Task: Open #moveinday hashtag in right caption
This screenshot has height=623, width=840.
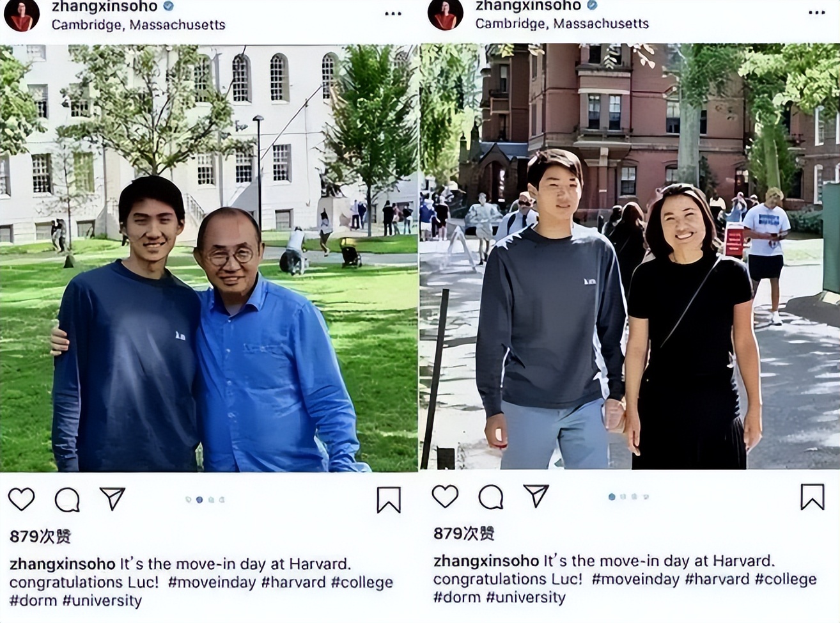Action: coord(635,580)
